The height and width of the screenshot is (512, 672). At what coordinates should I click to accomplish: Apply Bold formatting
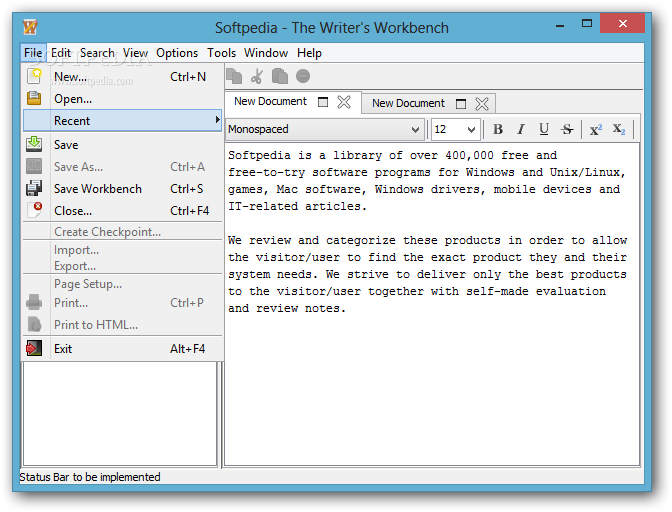[x=498, y=129]
